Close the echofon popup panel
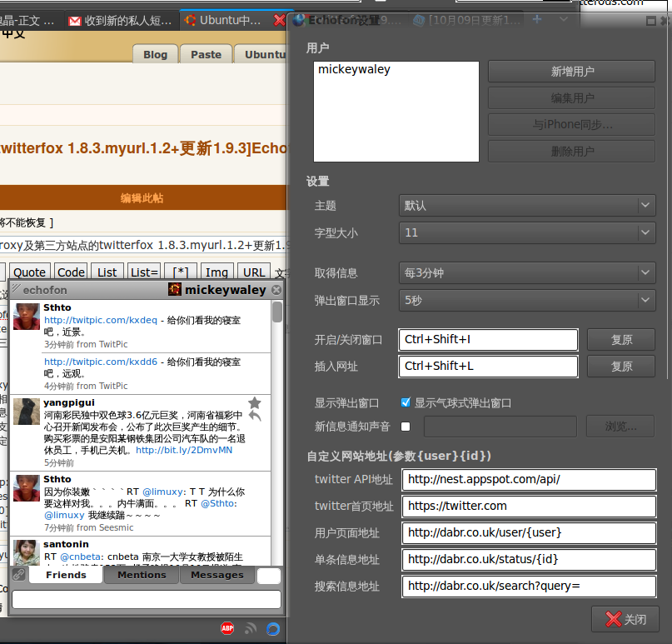This screenshot has height=644, width=672. [276, 290]
